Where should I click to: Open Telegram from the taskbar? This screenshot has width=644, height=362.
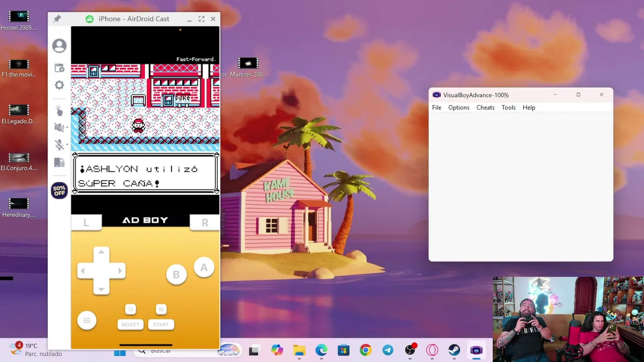tap(388, 350)
